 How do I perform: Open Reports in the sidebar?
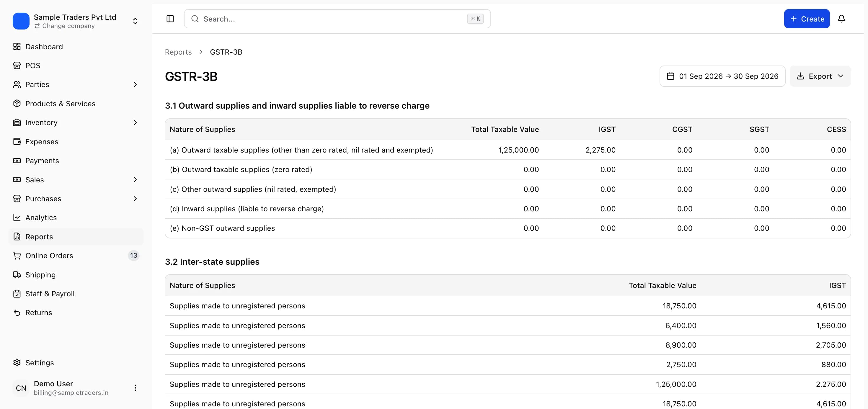click(76, 236)
